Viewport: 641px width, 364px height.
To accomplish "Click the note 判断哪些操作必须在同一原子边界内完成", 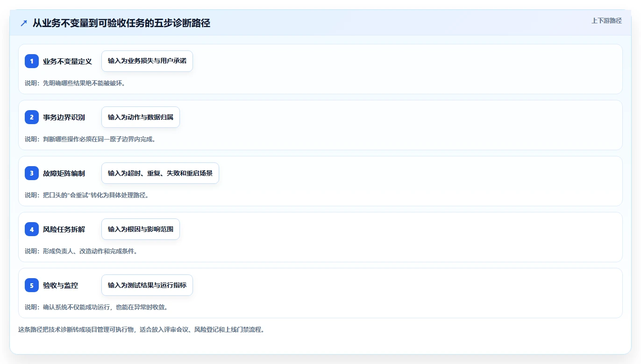I will click(x=90, y=139).
